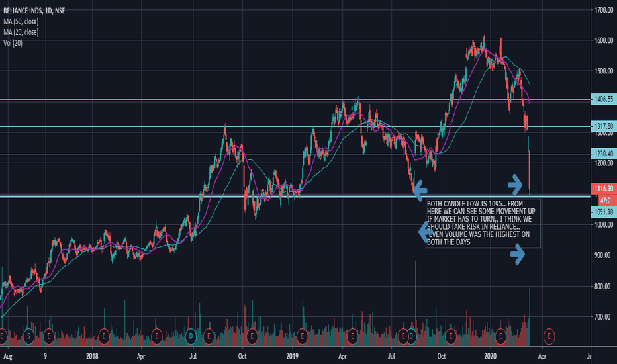Image resolution: width=617 pixels, height=364 pixels.
Task: Click the 1700.00 price axis label
Action: (x=604, y=10)
